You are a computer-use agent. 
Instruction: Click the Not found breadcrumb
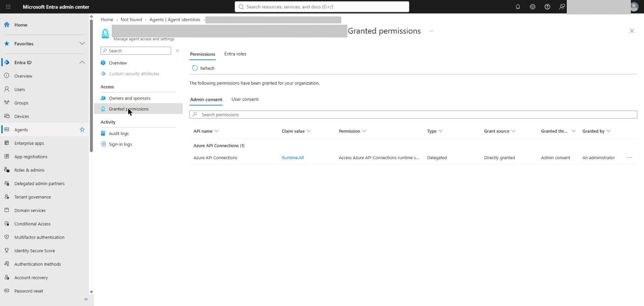click(131, 20)
